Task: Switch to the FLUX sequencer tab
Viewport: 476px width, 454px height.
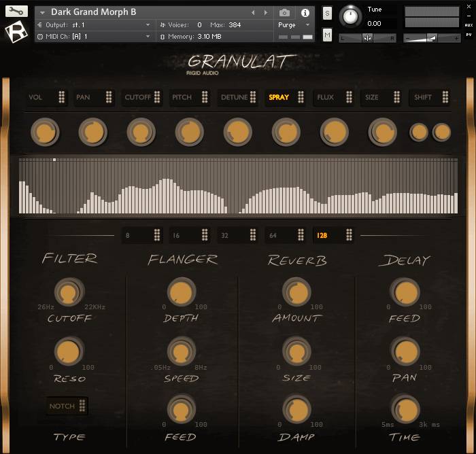Action: click(334, 97)
